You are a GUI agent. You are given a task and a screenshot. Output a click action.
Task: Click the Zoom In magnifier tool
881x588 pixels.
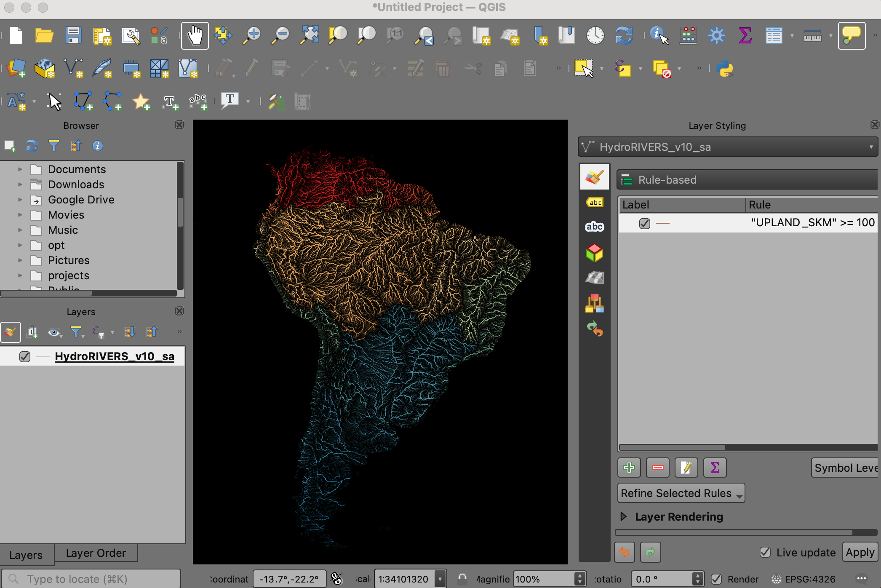(x=252, y=36)
